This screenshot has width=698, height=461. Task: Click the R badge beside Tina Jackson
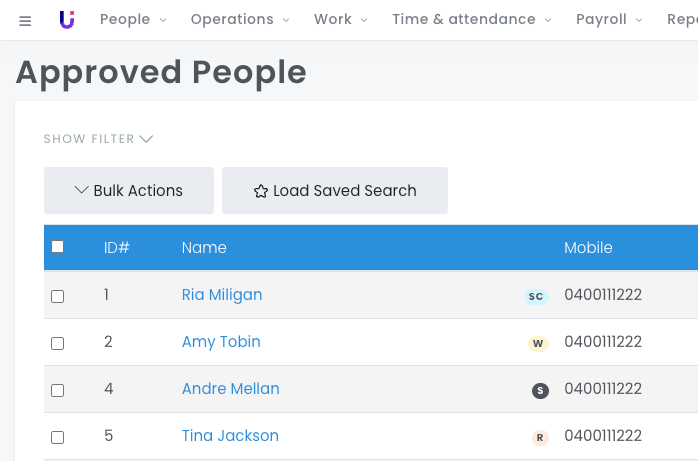tap(540, 437)
